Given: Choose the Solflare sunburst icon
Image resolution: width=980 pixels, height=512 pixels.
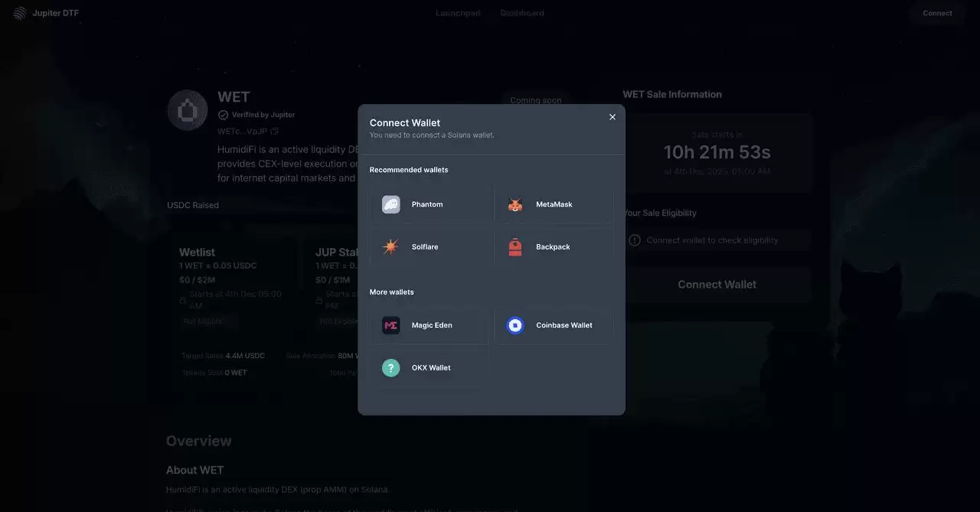Looking at the screenshot, I should coord(391,247).
